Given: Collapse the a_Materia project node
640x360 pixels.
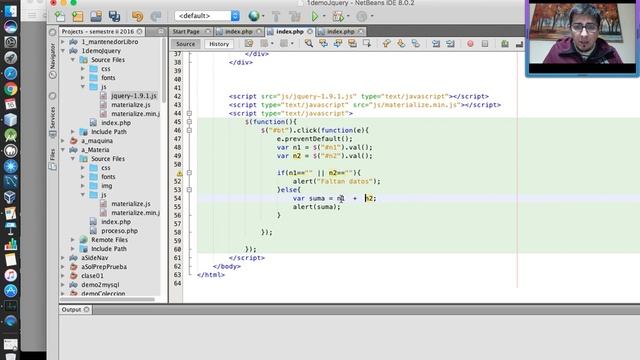Looking at the screenshot, I should pos(63,150).
